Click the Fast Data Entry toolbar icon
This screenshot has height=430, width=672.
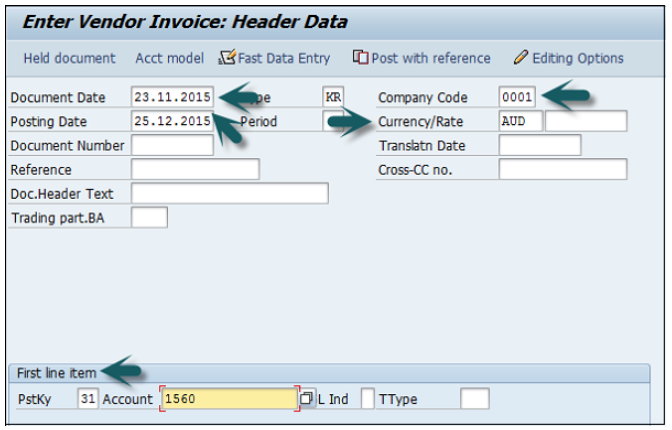click(x=226, y=58)
